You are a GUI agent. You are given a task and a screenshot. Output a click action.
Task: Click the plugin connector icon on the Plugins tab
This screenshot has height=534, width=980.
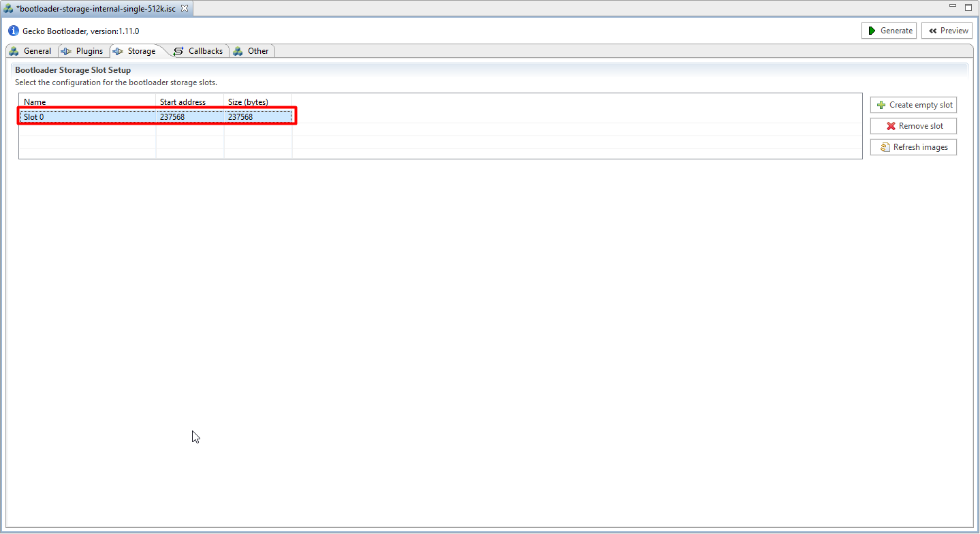pos(65,50)
